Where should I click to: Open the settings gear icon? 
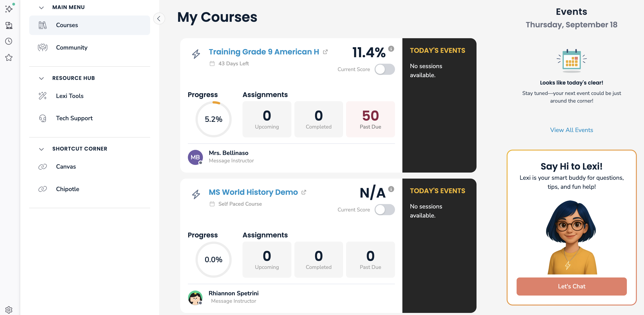tap(9, 310)
